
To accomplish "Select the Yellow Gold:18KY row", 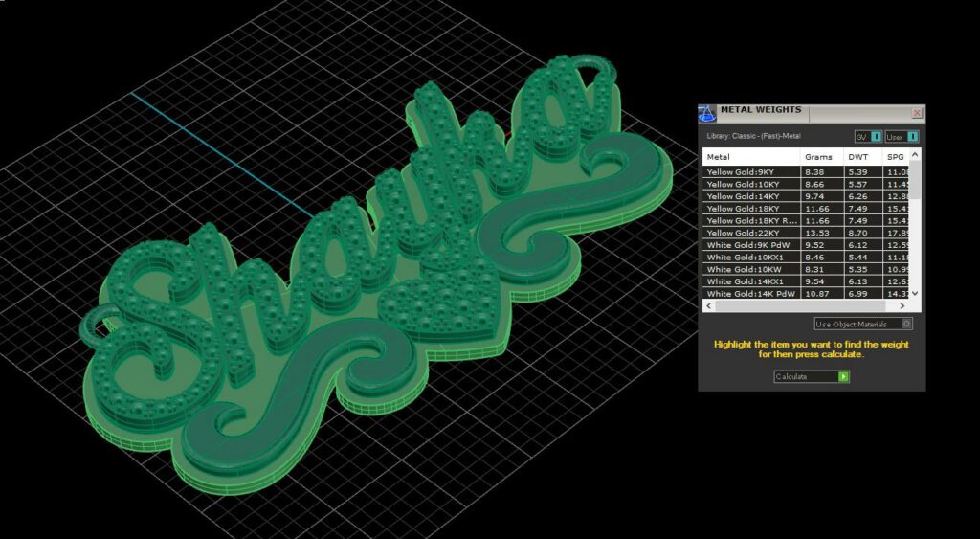I will [x=806, y=208].
